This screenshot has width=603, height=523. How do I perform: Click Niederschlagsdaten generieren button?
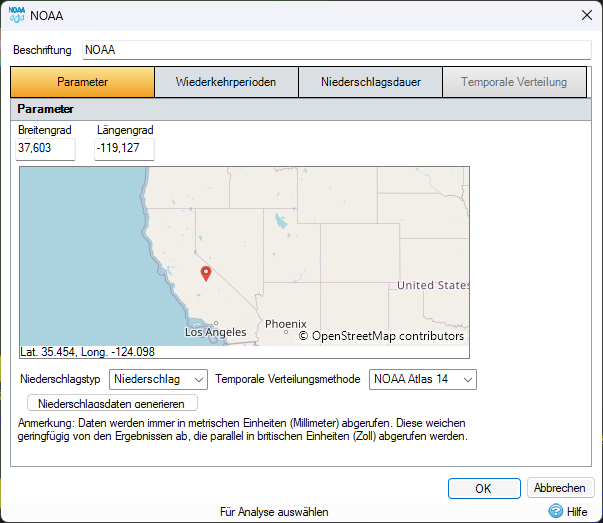click(112, 403)
